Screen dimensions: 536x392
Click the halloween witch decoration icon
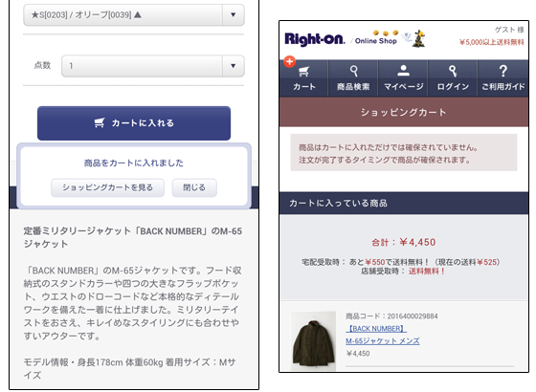point(418,38)
